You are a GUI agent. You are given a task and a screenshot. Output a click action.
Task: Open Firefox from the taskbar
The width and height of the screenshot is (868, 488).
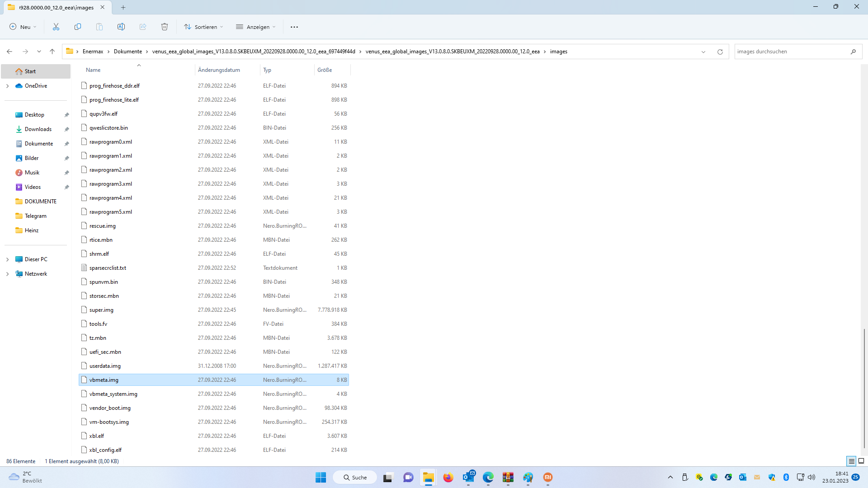[448, 477]
